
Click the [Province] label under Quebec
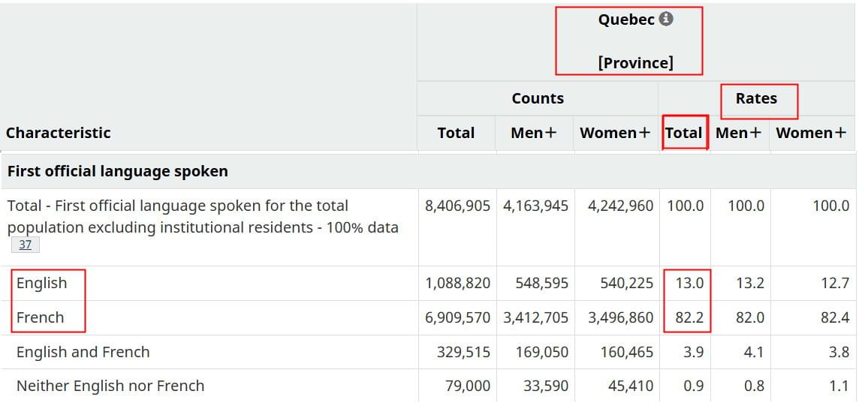(635, 63)
